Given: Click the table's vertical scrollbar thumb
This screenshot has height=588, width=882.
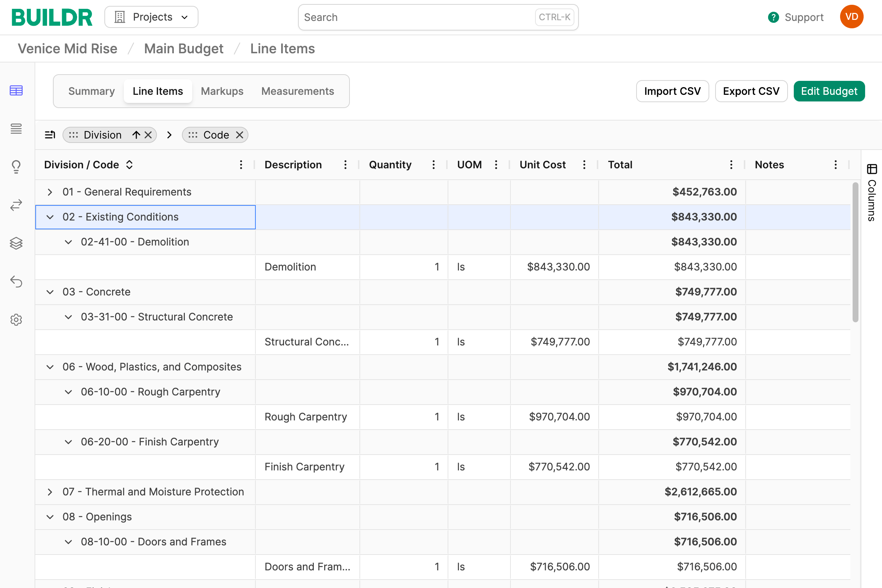Looking at the screenshot, I should 855,251.
